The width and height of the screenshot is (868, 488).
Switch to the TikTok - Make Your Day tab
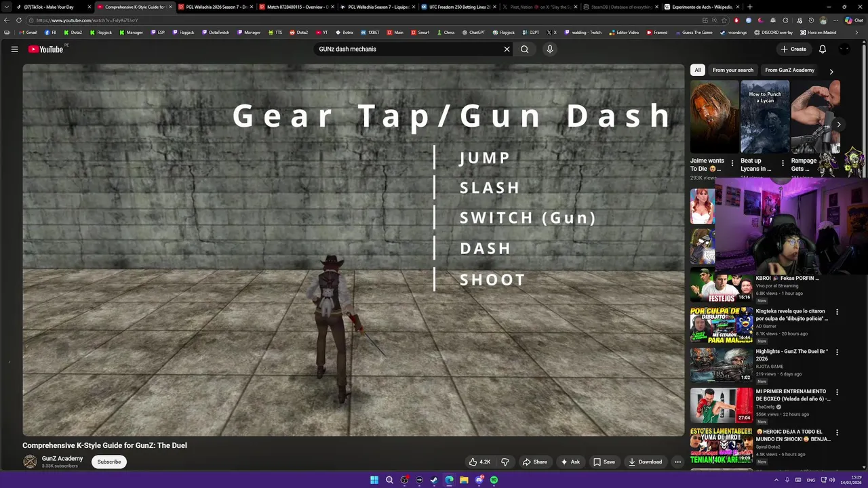tap(54, 7)
